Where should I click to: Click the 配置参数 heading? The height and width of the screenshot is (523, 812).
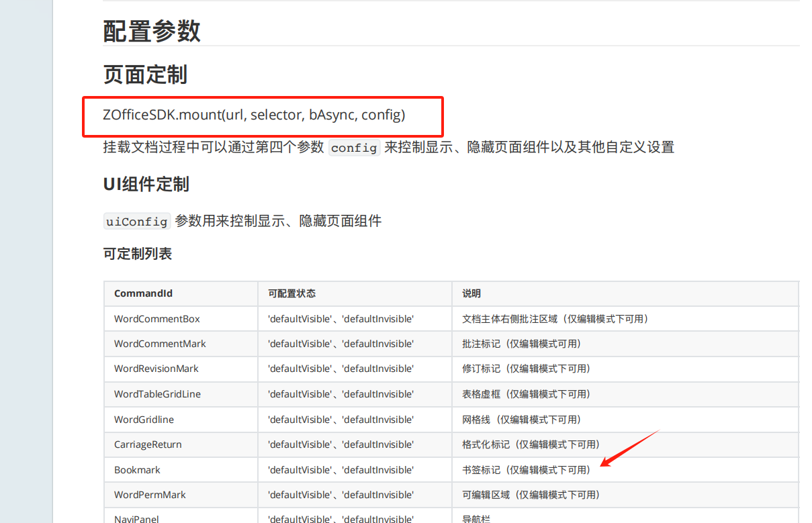point(152,31)
